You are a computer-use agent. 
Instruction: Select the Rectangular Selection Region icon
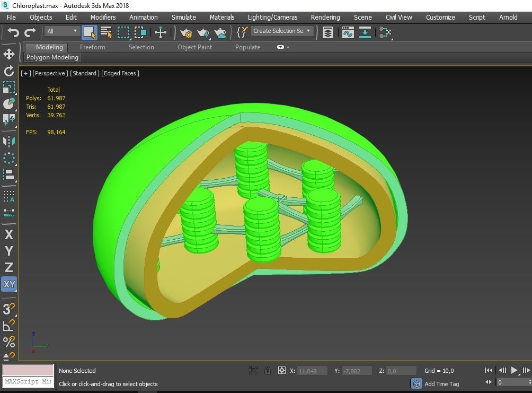pyautogui.click(x=123, y=32)
